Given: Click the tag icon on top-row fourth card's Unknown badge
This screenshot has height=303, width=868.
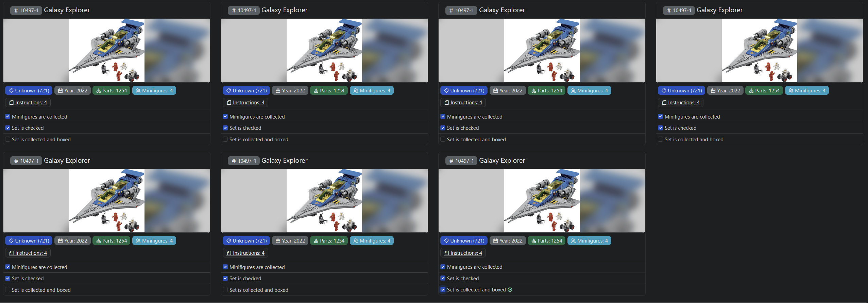Looking at the screenshot, I should pyautogui.click(x=664, y=91).
